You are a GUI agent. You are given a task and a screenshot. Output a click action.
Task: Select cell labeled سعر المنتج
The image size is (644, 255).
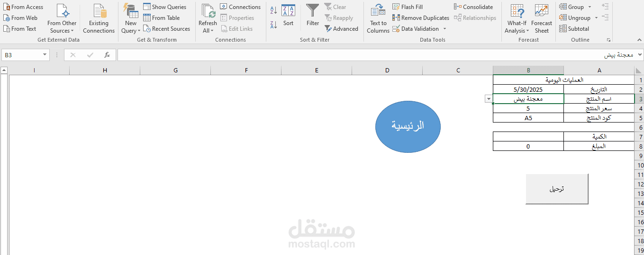[x=599, y=108]
